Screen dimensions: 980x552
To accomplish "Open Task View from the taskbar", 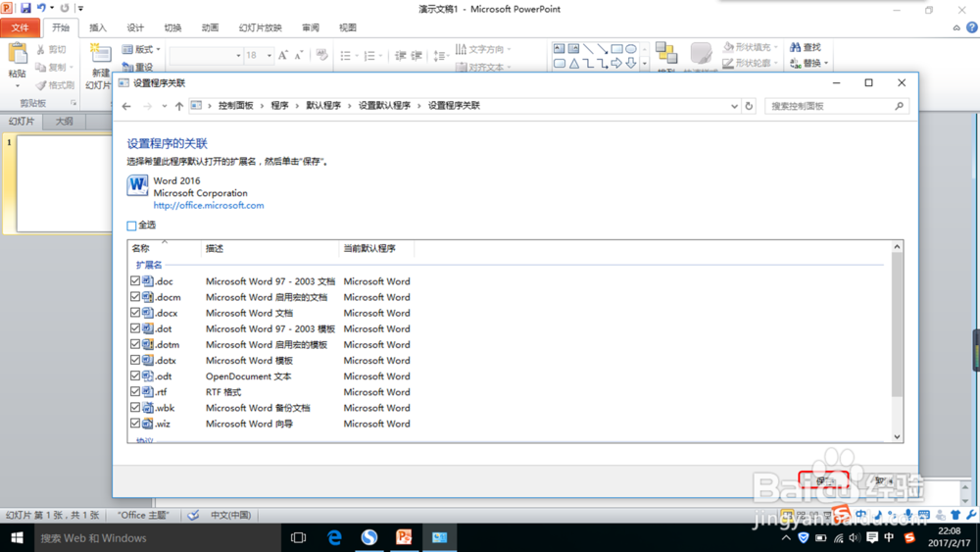I will (x=299, y=537).
